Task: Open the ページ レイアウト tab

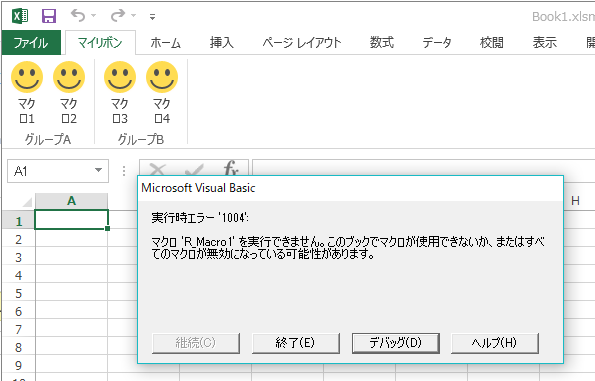Action: coord(302,43)
